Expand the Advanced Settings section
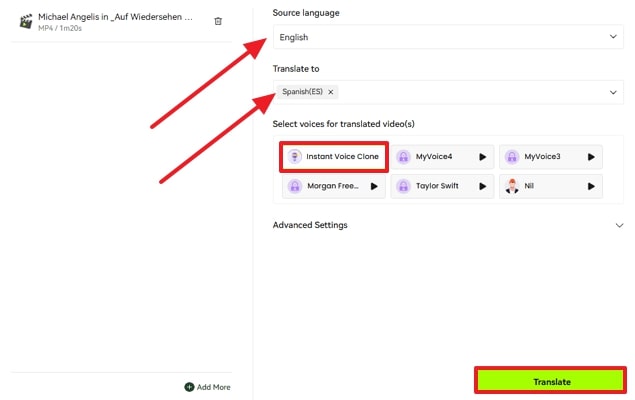This screenshot has height=400, width=635. 619,225
